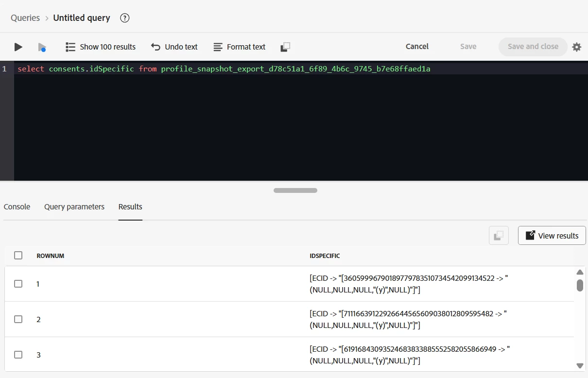This screenshot has height=378, width=588.
Task: Go back to Queries breadcrumb
Action: 25,18
